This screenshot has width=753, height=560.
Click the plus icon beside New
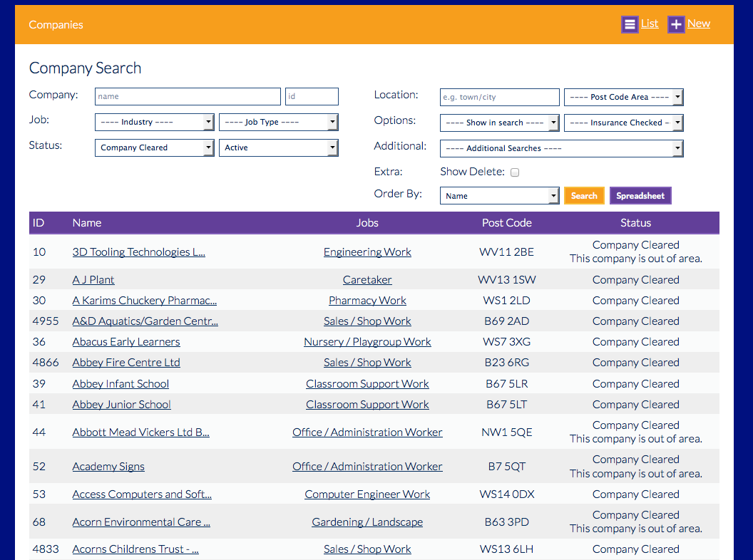coord(676,24)
